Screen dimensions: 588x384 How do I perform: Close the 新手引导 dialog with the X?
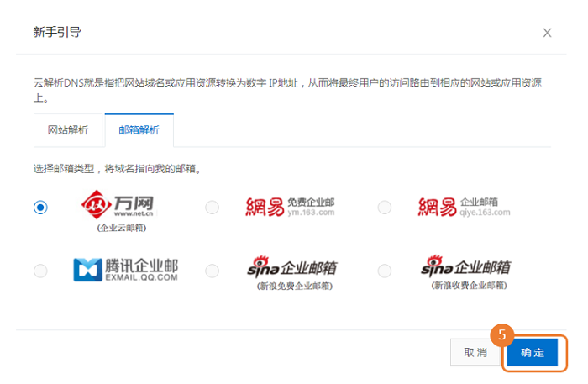click(547, 33)
